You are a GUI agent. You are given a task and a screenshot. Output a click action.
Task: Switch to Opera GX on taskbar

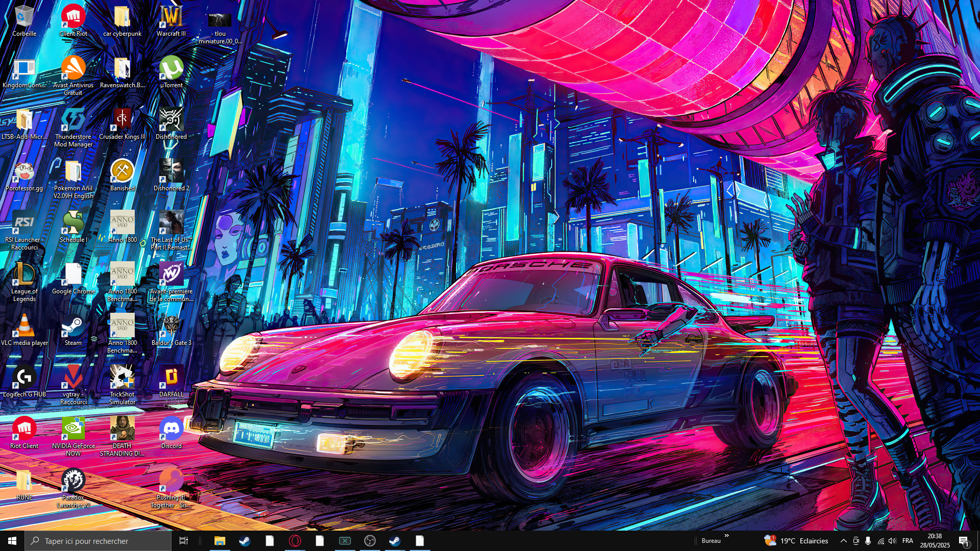click(x=295, y=541)
